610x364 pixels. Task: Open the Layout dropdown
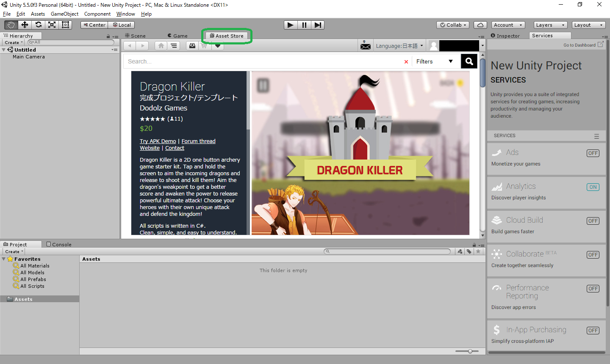(x=588, y=25)
